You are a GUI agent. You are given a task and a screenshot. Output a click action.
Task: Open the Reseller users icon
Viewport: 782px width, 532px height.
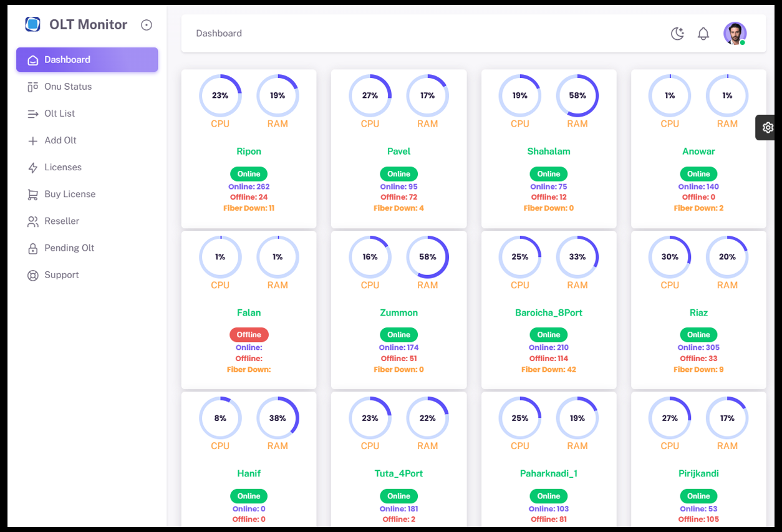(32, 221)
